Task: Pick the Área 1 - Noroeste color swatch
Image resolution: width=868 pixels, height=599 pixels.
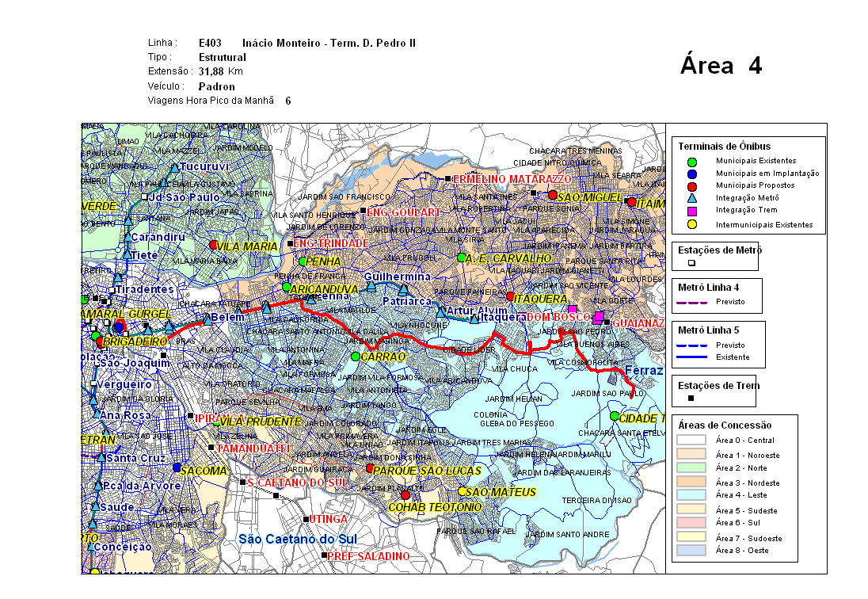Action: click(x=691, y=454)
